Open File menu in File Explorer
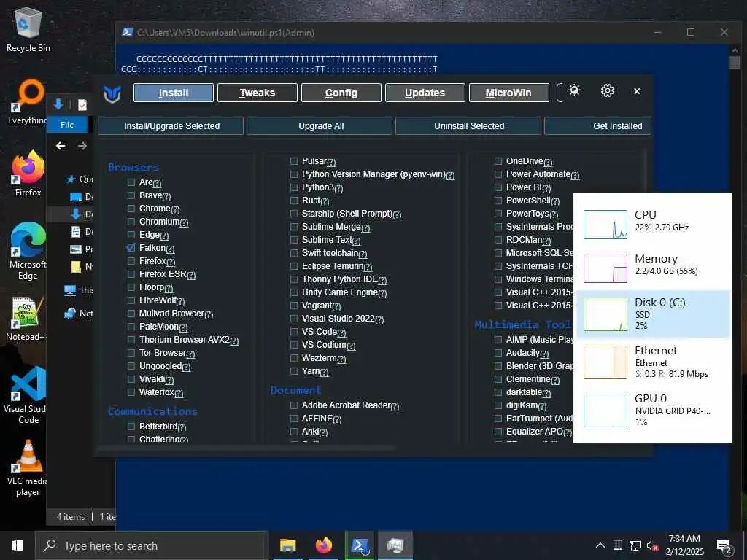The image size is (747, 560). point(67,125)
